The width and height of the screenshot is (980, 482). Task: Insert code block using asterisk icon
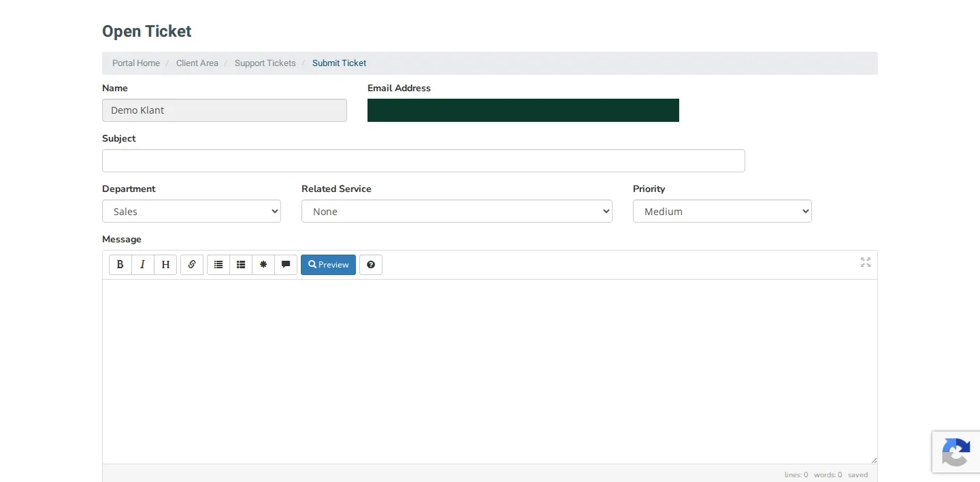pyautogui.click(x=263, y=265)
